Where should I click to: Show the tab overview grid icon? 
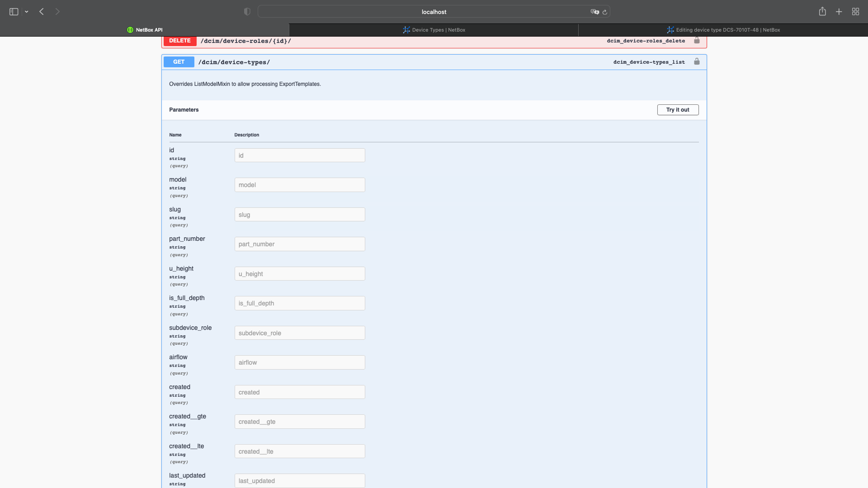[855, 11]
